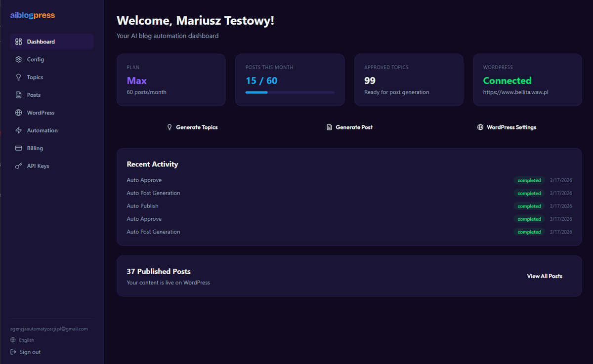Click the Generate Topics bulb icon
This screenshot has height=364, width=593.
pyautogui.click(x=169, y=127)
